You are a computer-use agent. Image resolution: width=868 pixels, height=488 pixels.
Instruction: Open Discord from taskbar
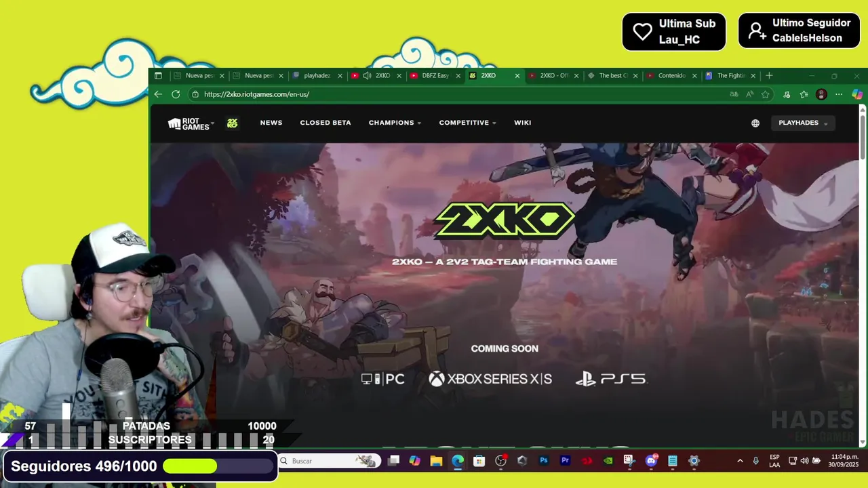point(651,461)
